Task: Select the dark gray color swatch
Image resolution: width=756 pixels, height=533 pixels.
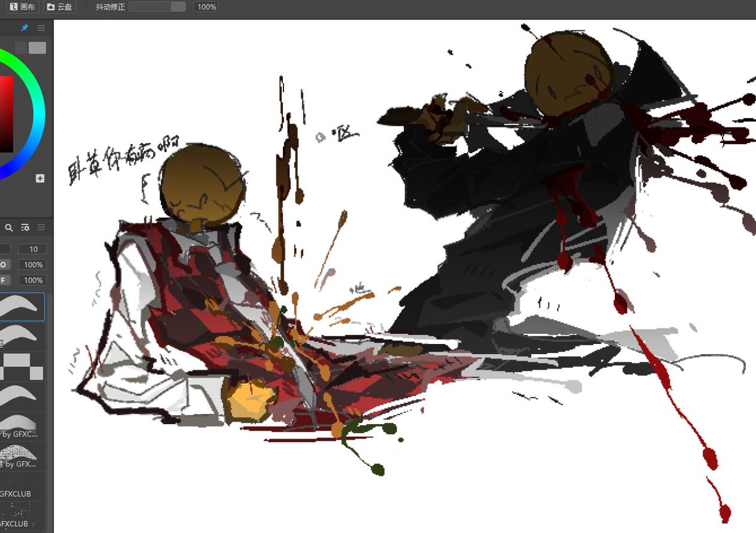Action: pyautogui.click(x=21, y=48)
